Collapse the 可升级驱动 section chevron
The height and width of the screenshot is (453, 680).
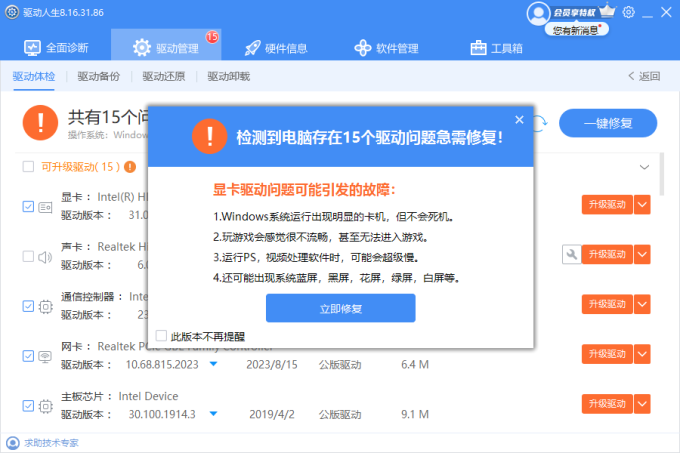[x=644, y=167]
